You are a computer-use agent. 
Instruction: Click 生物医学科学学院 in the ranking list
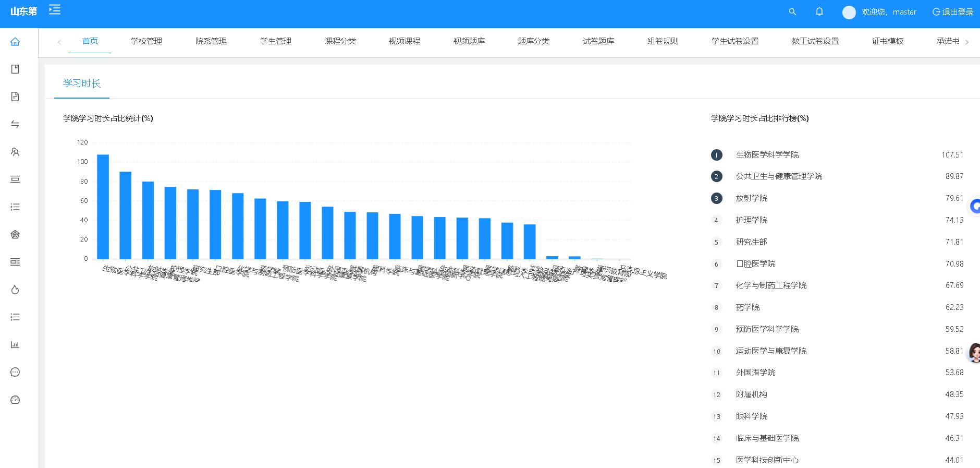tap(767, 155)
